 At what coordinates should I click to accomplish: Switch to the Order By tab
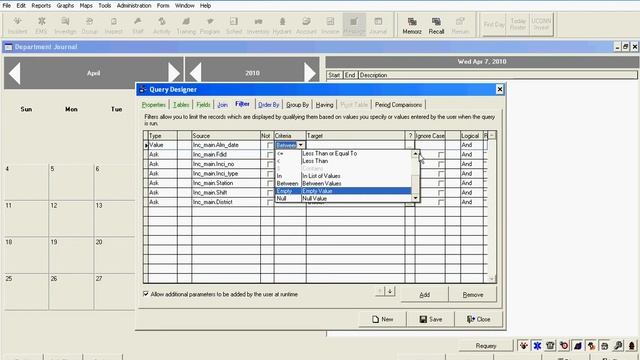(x=269, y=105)
